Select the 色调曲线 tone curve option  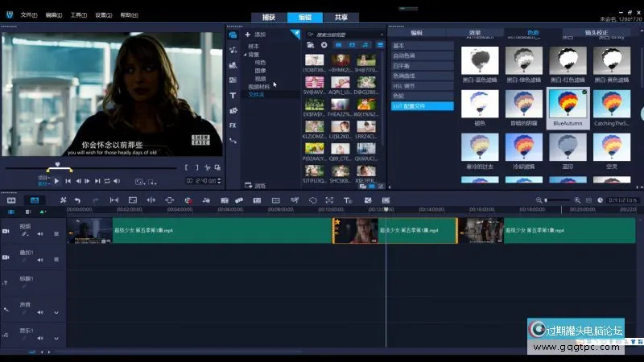(x=422, y=76)
